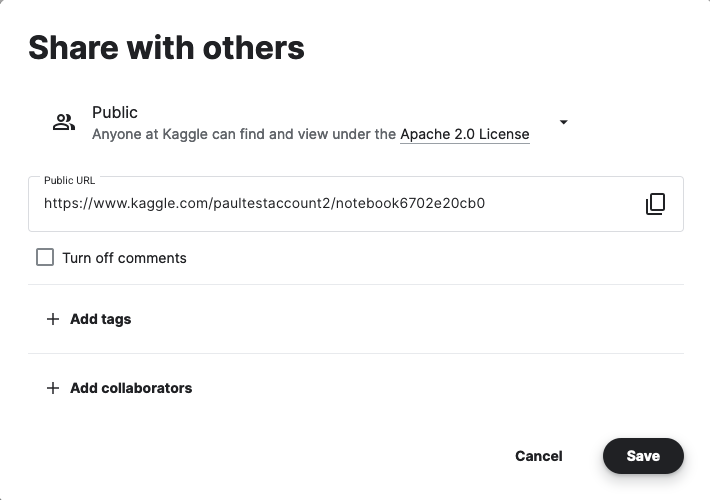Click the people icon beside Public
This screenshot has width=710, height=500.
coord(64,122)
